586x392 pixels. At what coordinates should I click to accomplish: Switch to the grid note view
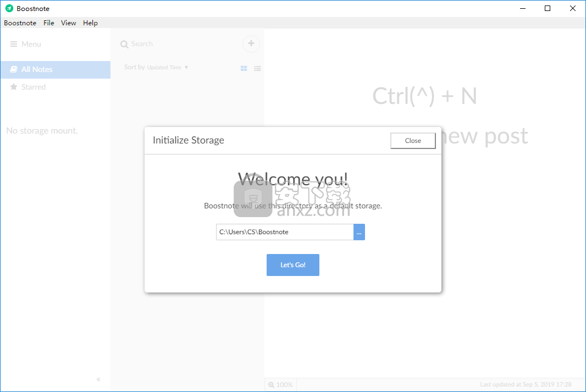[244, 68]
